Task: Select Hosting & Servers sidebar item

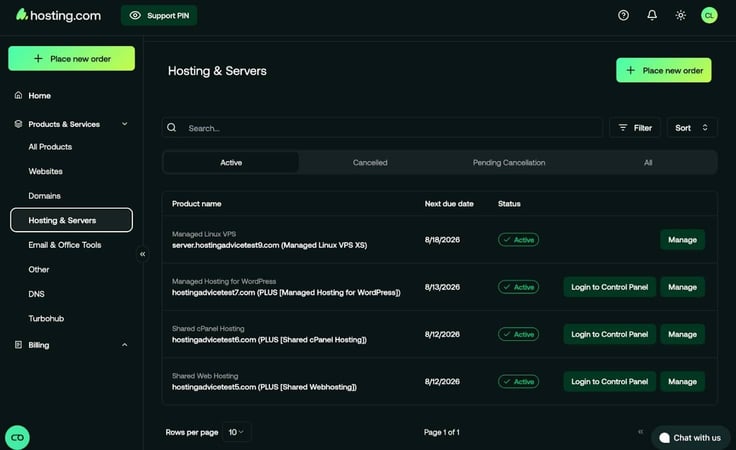Action: pos(71,220)
